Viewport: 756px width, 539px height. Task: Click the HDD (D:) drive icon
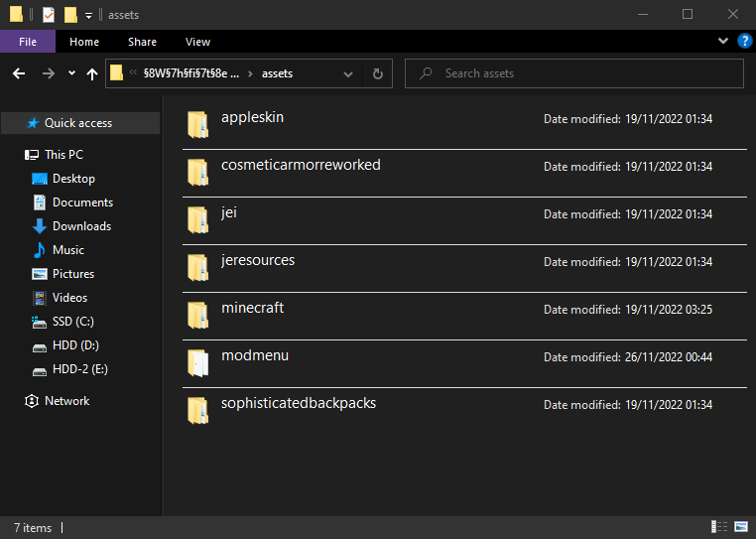coord(40,347)
